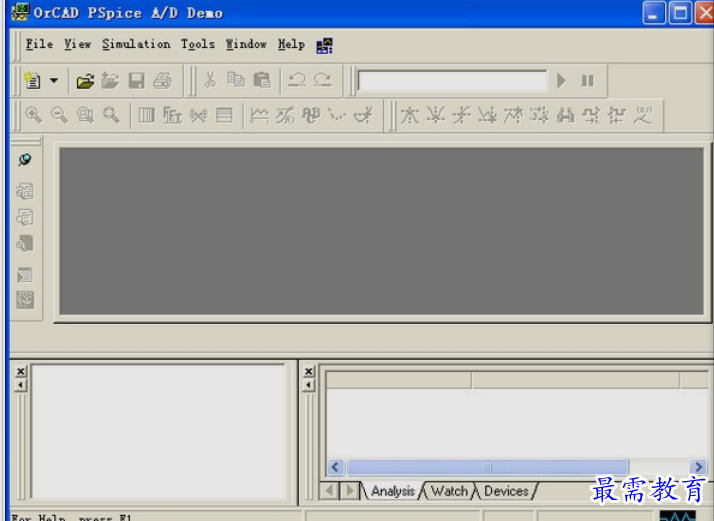Click the third icon in left vertical toolbar

tap(25, 217)
